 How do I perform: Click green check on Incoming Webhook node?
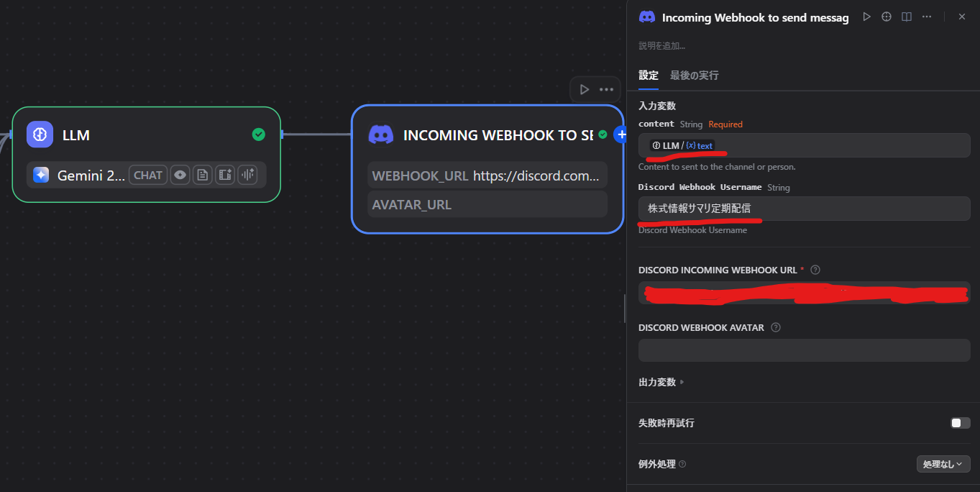point(603,135)
